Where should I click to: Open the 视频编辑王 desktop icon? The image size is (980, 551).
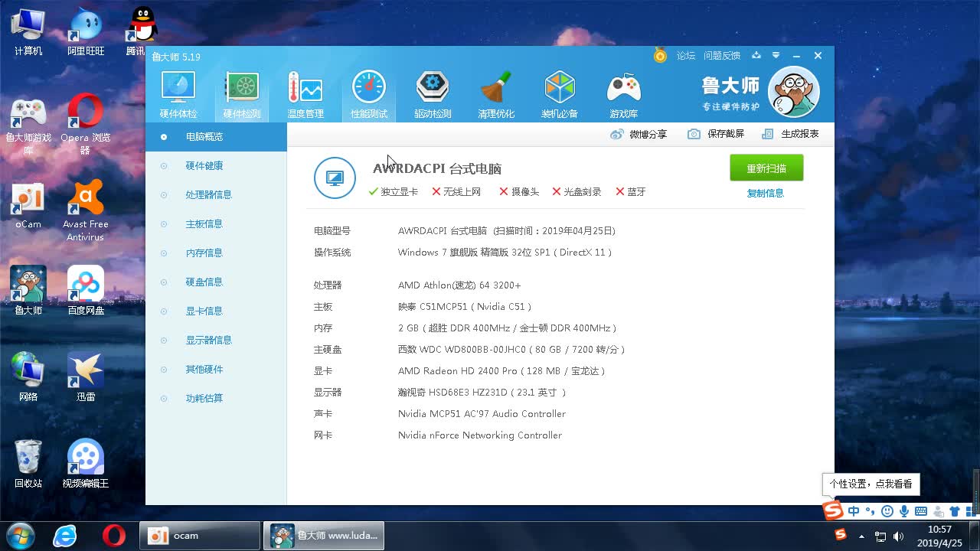click(x=86, y=464)
